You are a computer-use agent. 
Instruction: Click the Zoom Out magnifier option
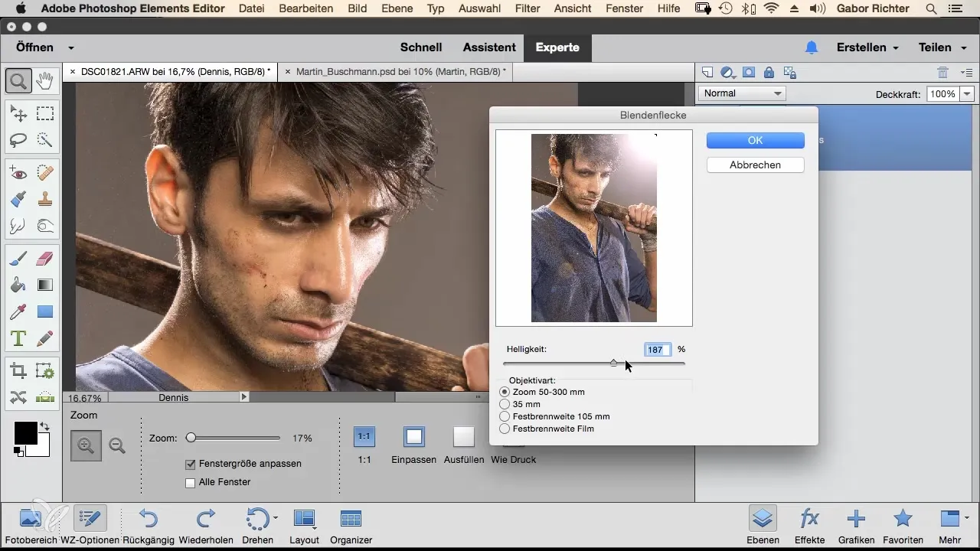click(117, 445)
